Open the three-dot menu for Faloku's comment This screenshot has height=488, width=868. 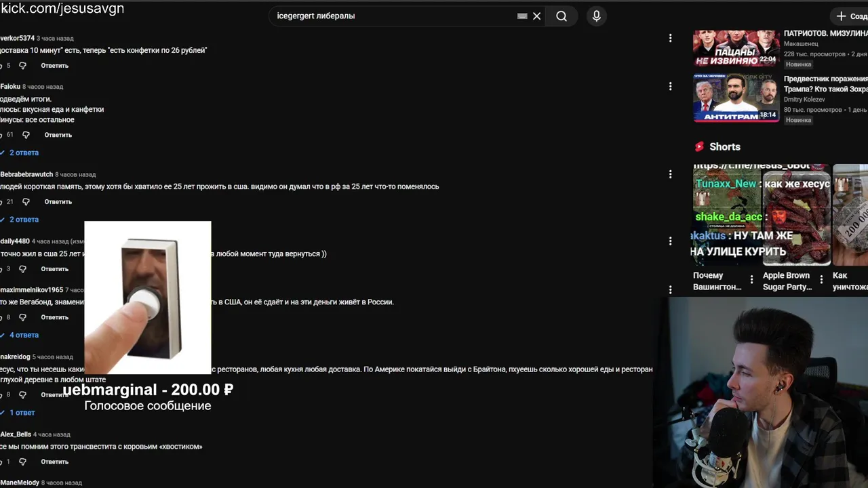670,86
